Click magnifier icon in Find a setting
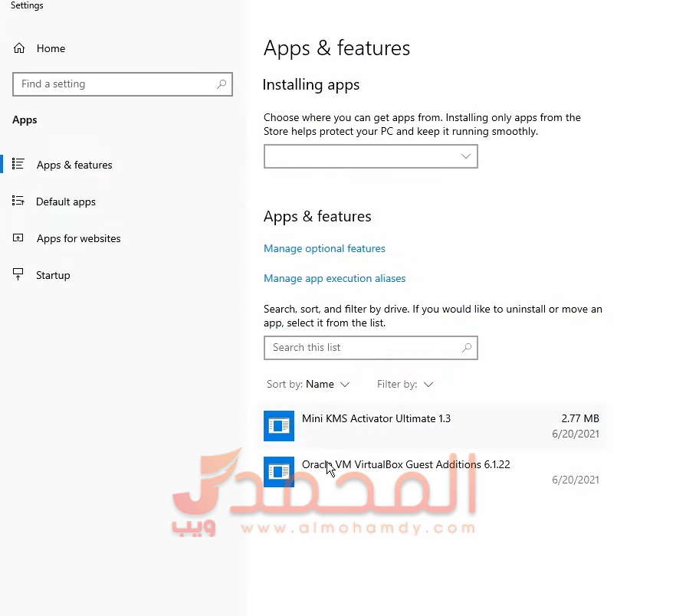The image size is (699, 616). [221, 84]
